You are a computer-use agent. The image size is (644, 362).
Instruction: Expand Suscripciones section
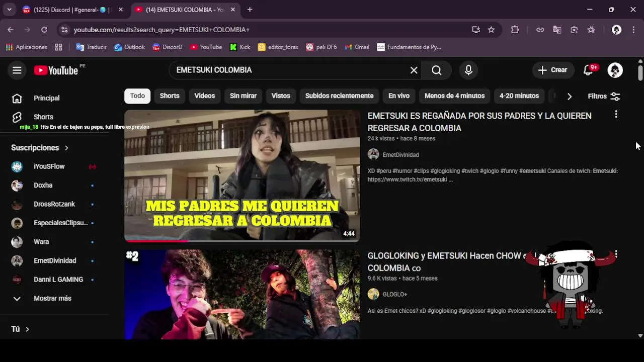[x=40, y=148]
